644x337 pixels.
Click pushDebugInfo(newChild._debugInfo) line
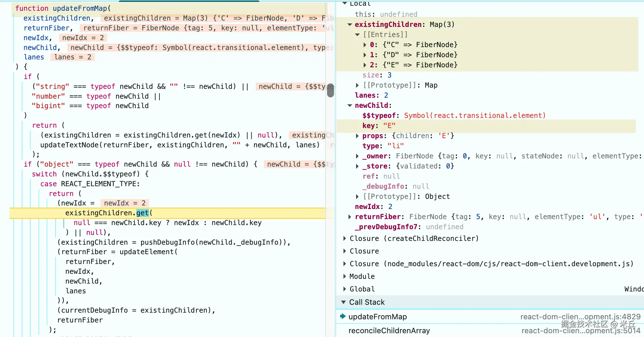[174, 242]
